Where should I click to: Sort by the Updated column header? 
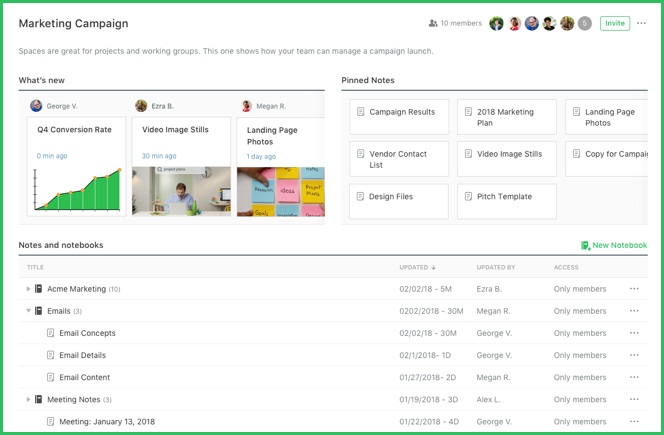tap(417, 267)
